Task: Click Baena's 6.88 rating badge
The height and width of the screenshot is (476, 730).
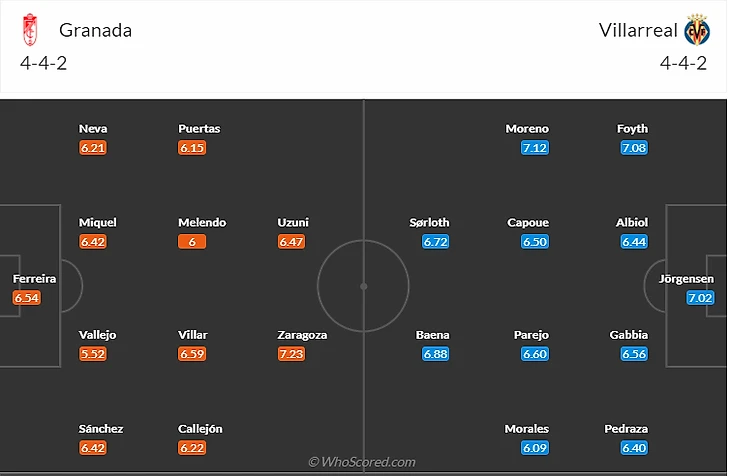Action: [x=434, y=354]
